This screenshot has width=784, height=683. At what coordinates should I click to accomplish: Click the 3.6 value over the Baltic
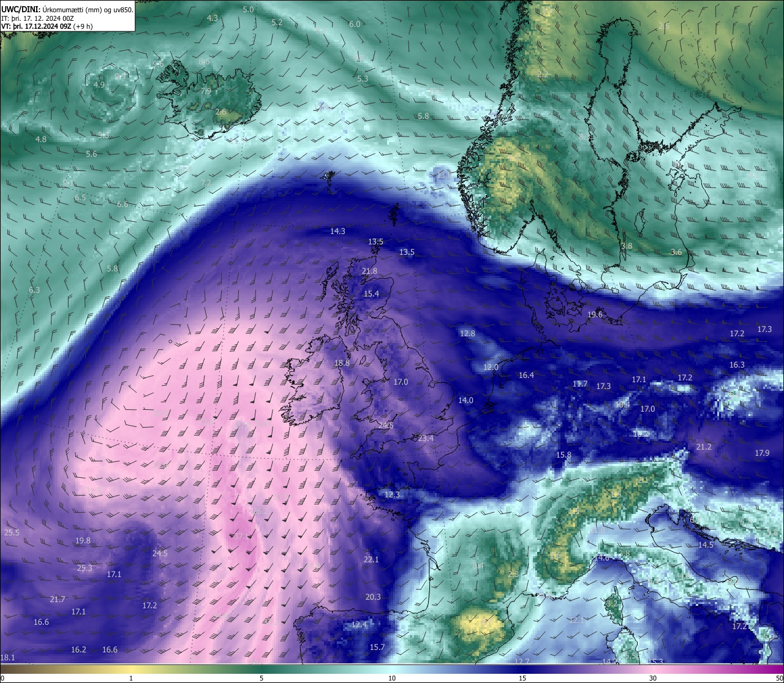tap(676, 252)
